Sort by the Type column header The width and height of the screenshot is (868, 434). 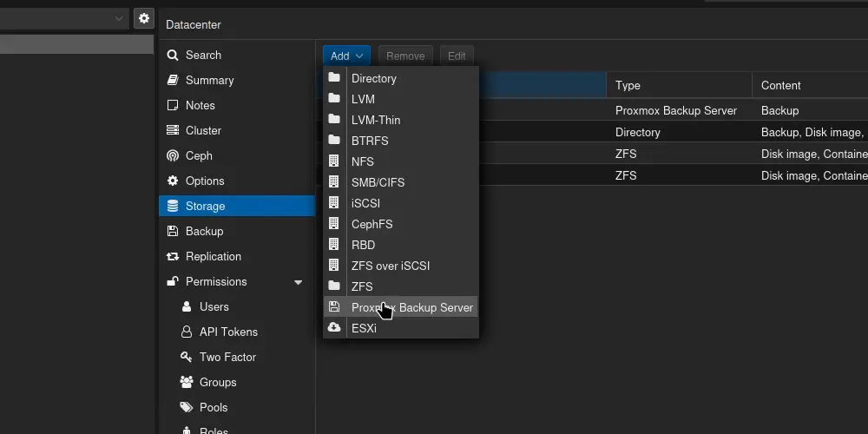[680, 85]
